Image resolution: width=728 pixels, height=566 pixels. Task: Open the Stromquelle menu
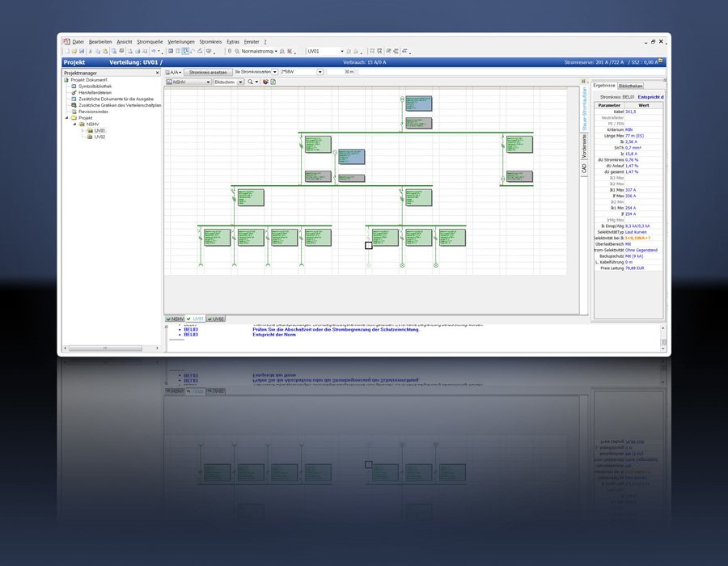tap(150, 42)
